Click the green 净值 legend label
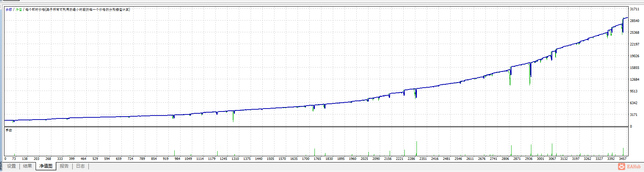This screenshot has width=644, height=172. 19,10
